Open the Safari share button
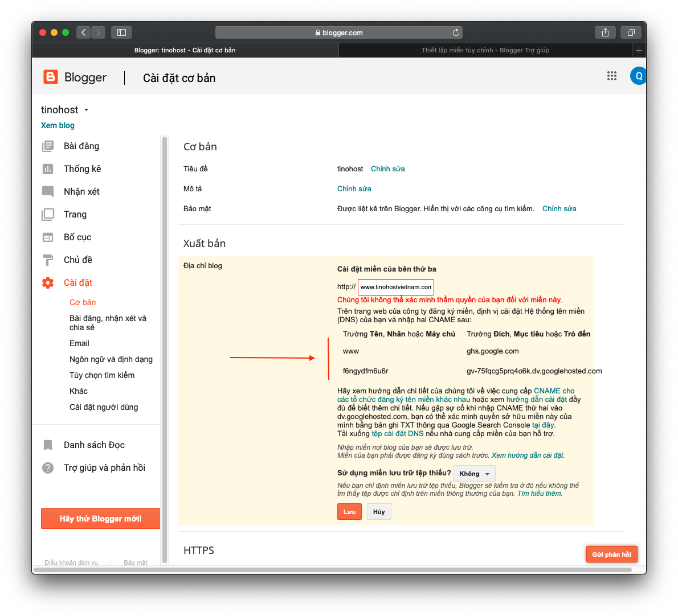678x616 pixels. pos(605,32)
